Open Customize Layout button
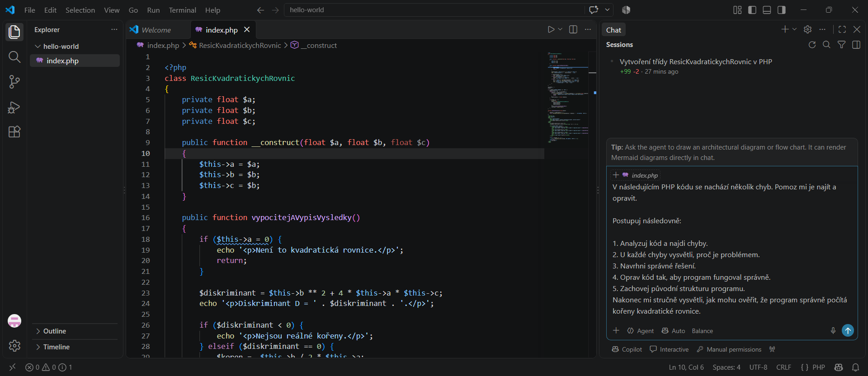Image resolution: width=868 pixels, height=376 pixels. tap(737, 10)
